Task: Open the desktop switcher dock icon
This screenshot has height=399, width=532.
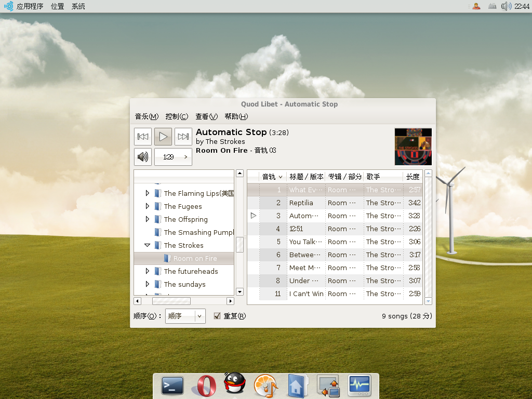Action: click(328, 386)
